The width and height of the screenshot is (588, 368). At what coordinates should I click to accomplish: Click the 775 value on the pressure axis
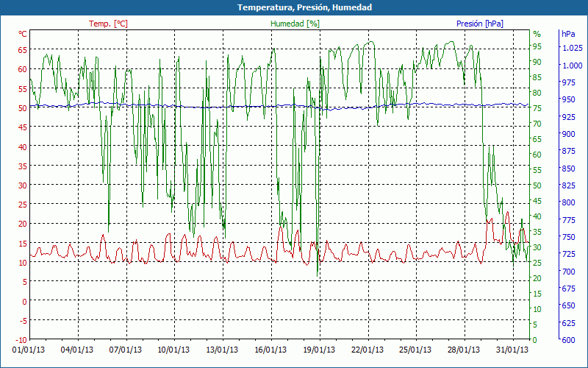pos(569,219)
